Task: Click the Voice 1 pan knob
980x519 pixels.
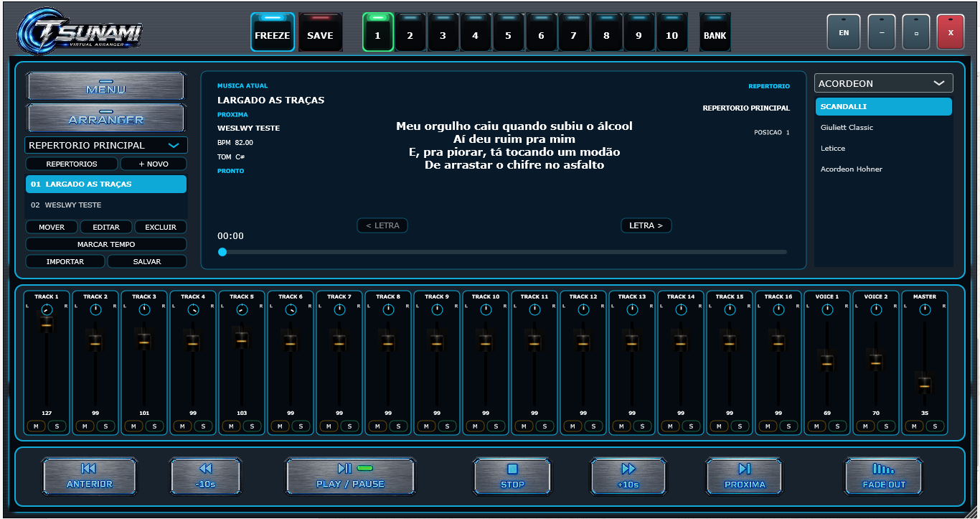Action: coord(827,309)
